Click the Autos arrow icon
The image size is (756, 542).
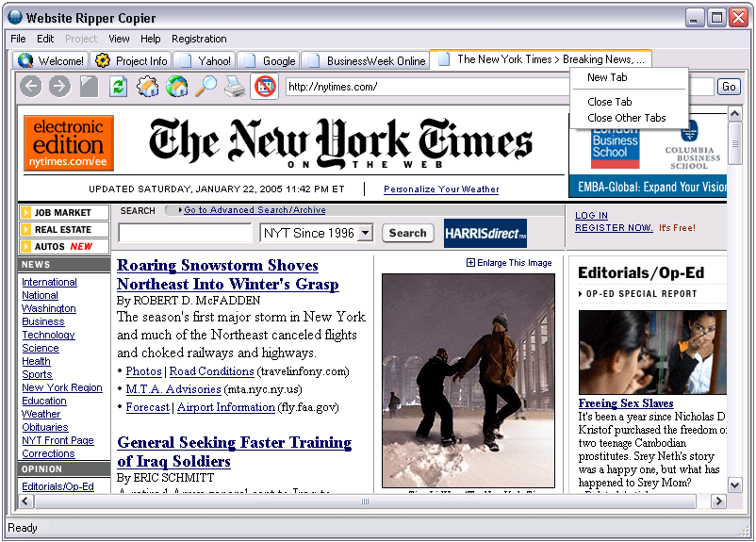click(x=26, y=246)
